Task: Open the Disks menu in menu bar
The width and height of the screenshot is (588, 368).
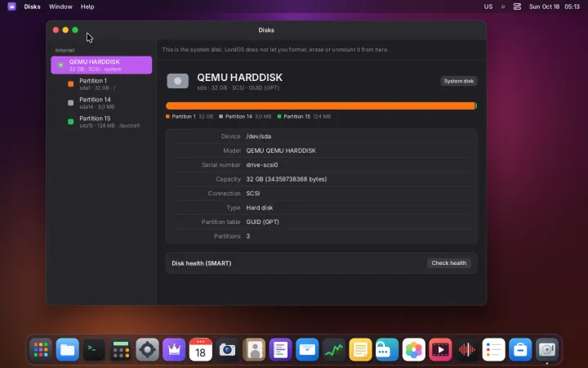Action: coord(32,7)
